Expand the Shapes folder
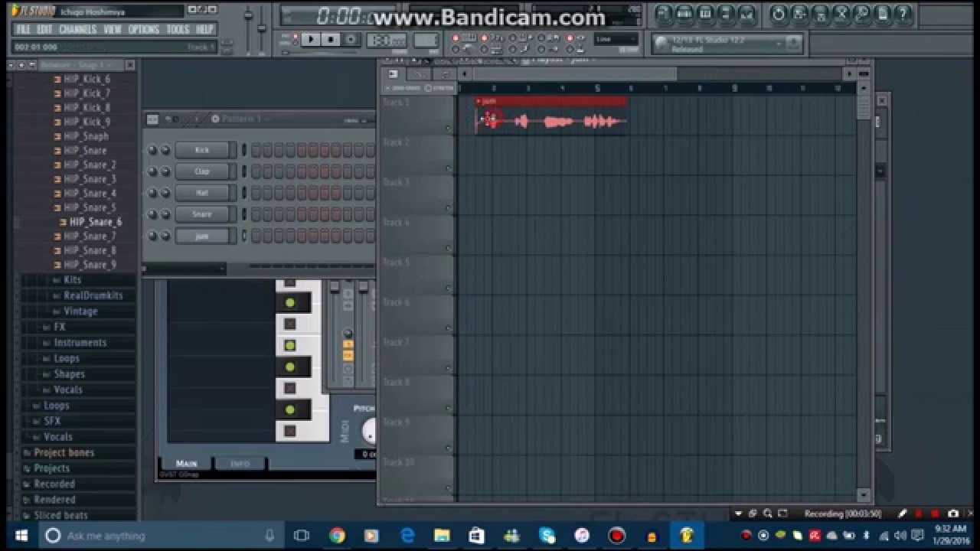 (x=69, y=374)
